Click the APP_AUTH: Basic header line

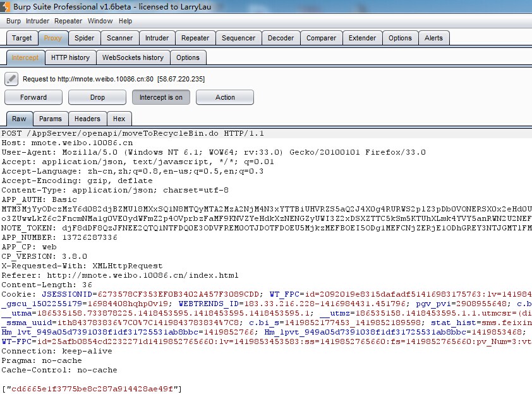(x=39, y=199)
